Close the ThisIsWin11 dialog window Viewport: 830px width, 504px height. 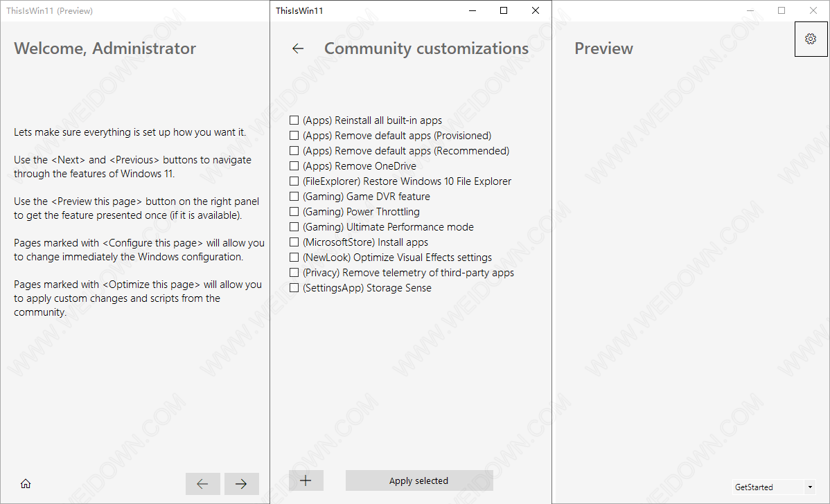[x=535, y=10]
